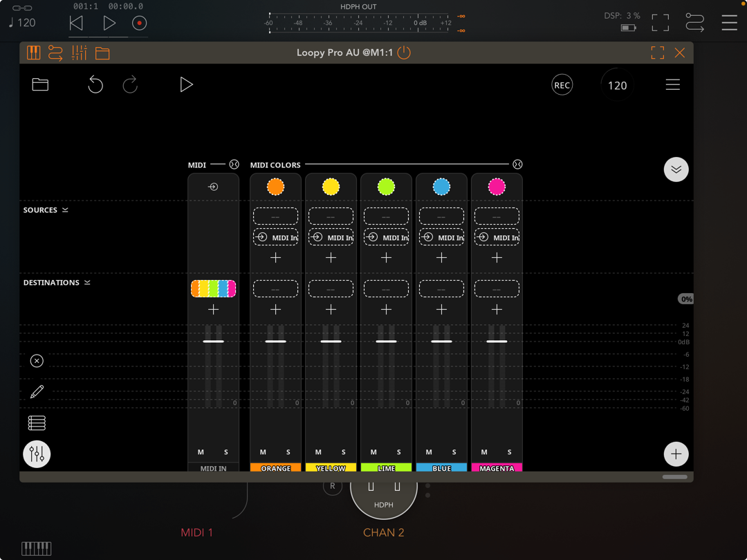This screenshot has height=560, width=747.
Task: Open the Loopy Pro 120 tempo control
Action: pos(618,86)
